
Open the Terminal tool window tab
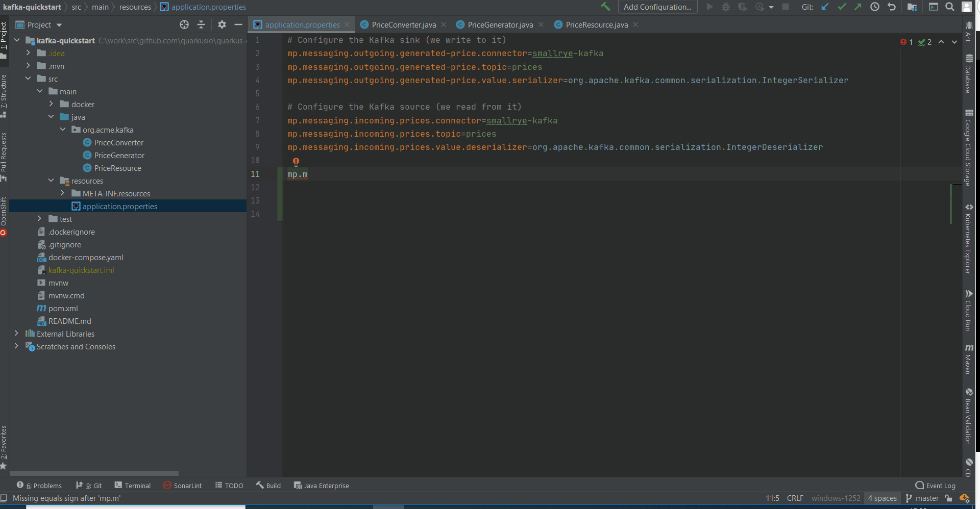[x=133, y=486]
